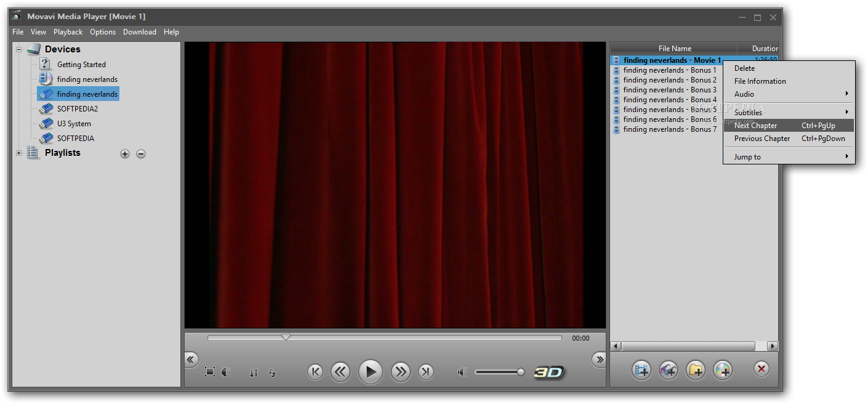Open the Options menu

tap(103, 32)
